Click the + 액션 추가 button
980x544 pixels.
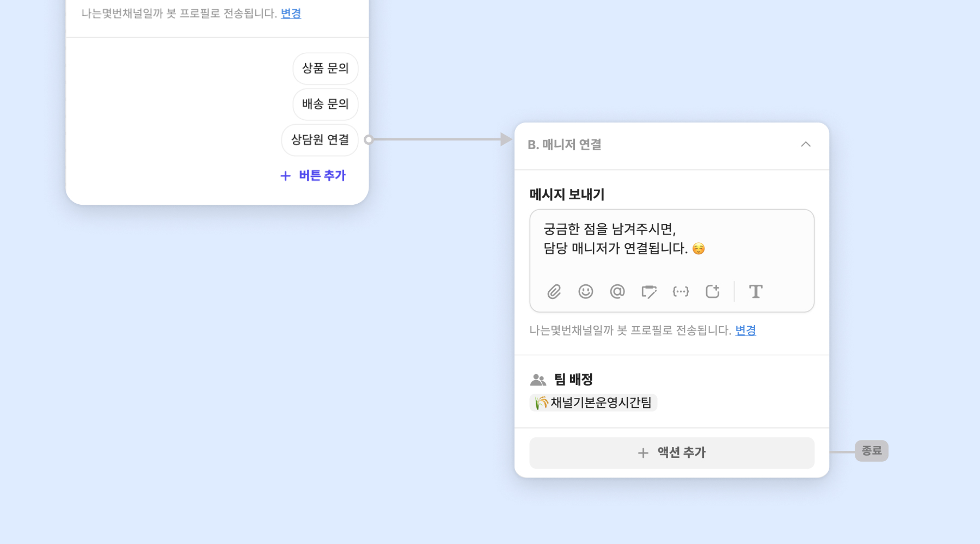click(671, 453)
